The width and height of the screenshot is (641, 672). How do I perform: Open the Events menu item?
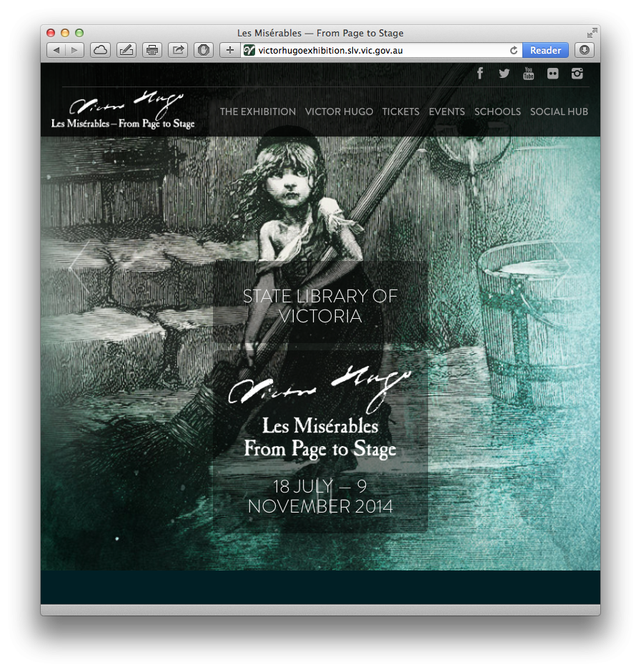coord(447,112)
